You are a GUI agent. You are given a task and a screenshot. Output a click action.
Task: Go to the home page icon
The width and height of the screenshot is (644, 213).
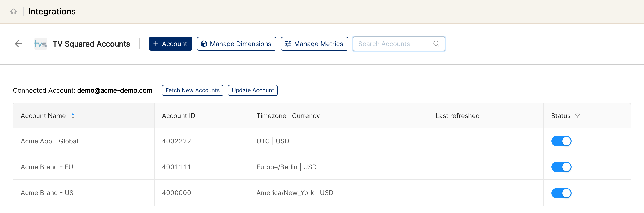pyautogui.click(x=13, y=12)
